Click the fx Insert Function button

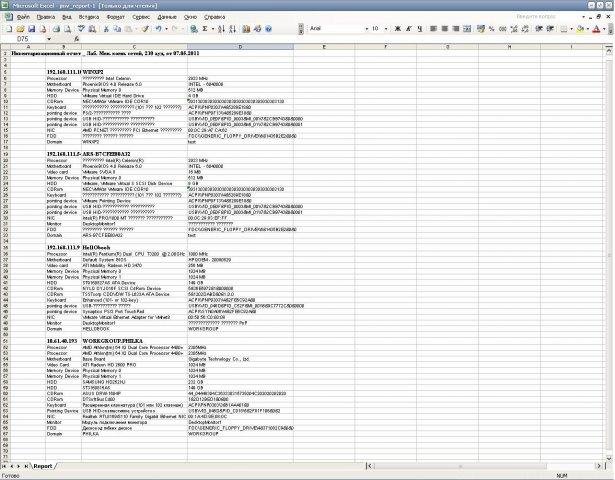click(76, 39)
